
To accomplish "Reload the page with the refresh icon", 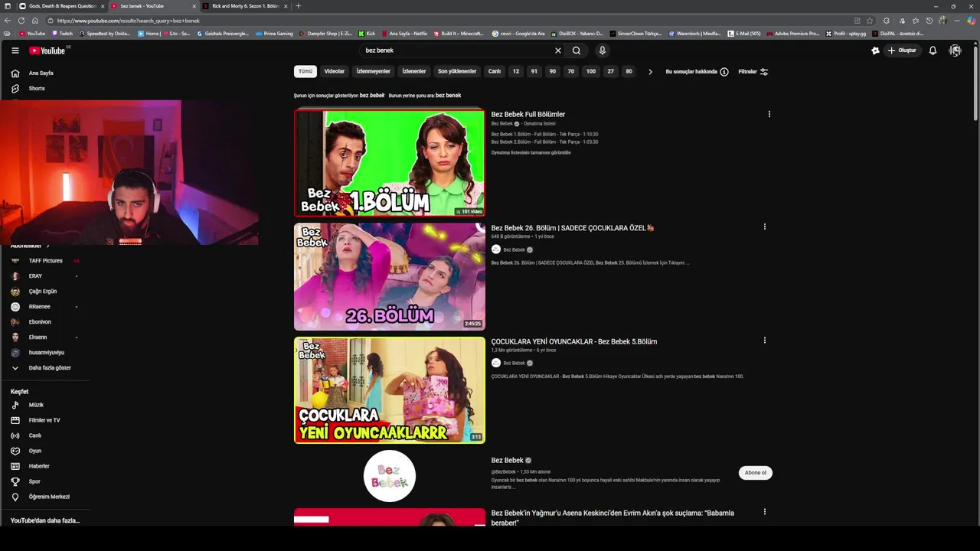I will (21, 21).
